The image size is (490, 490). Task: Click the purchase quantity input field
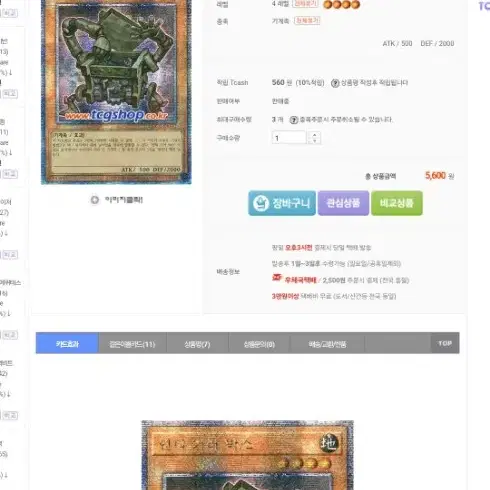pos(289,138)
